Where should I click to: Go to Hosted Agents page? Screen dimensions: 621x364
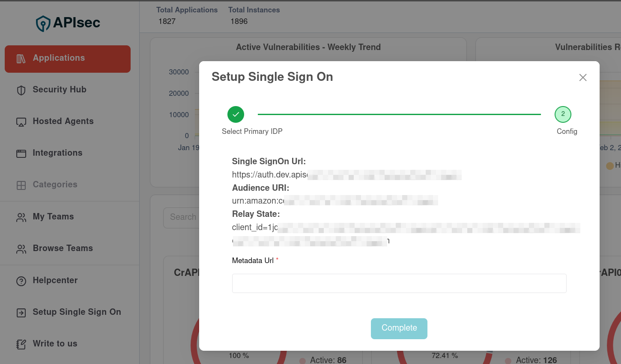point(63,121)
